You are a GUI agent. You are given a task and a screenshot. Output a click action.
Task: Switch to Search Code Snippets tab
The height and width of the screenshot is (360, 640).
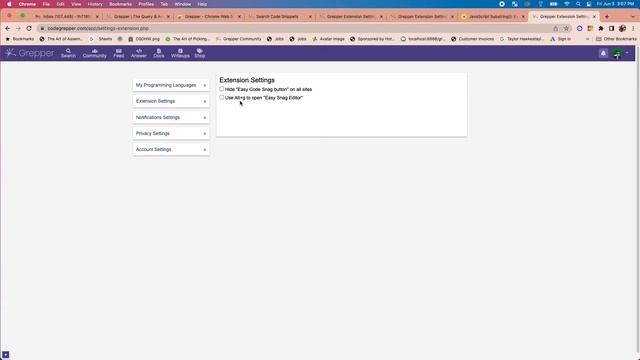click(x=279, y=17)
